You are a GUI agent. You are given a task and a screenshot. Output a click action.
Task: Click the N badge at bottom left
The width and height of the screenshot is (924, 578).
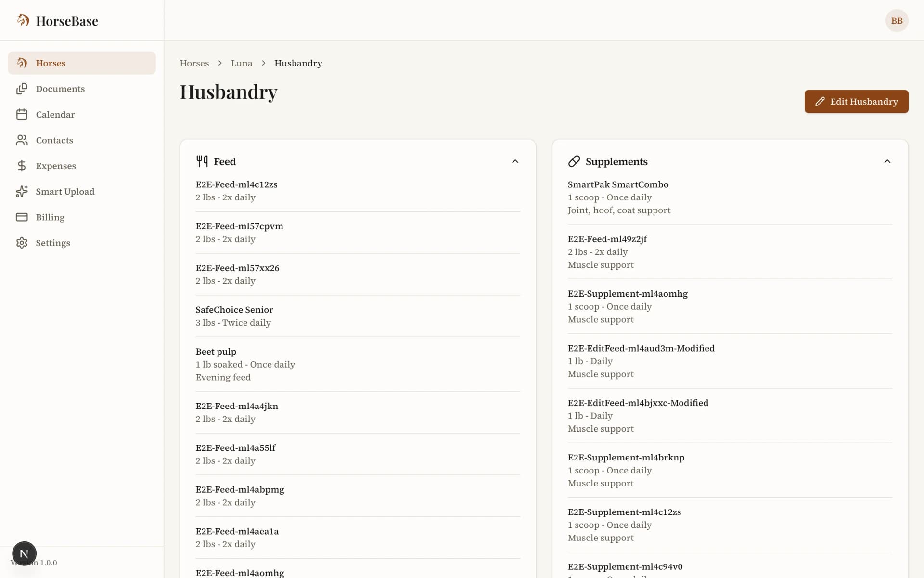coord(24,553)
